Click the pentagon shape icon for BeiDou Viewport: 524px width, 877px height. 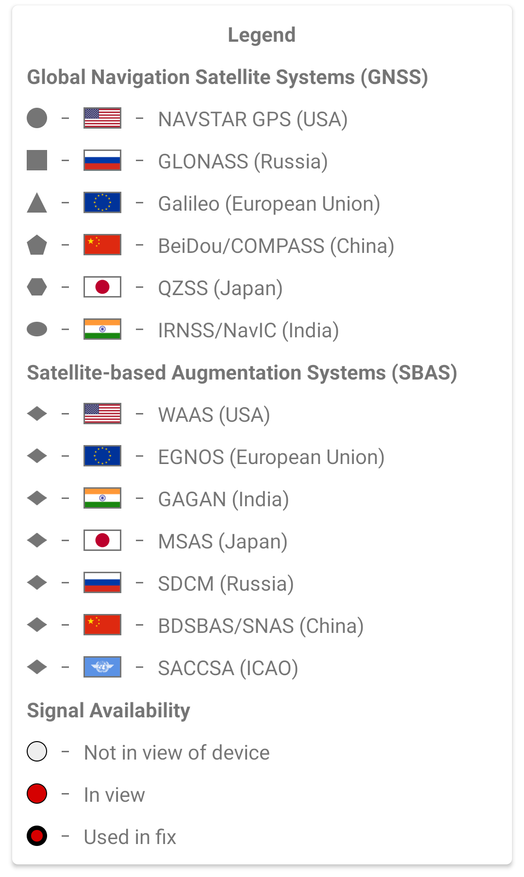point(37,244)
